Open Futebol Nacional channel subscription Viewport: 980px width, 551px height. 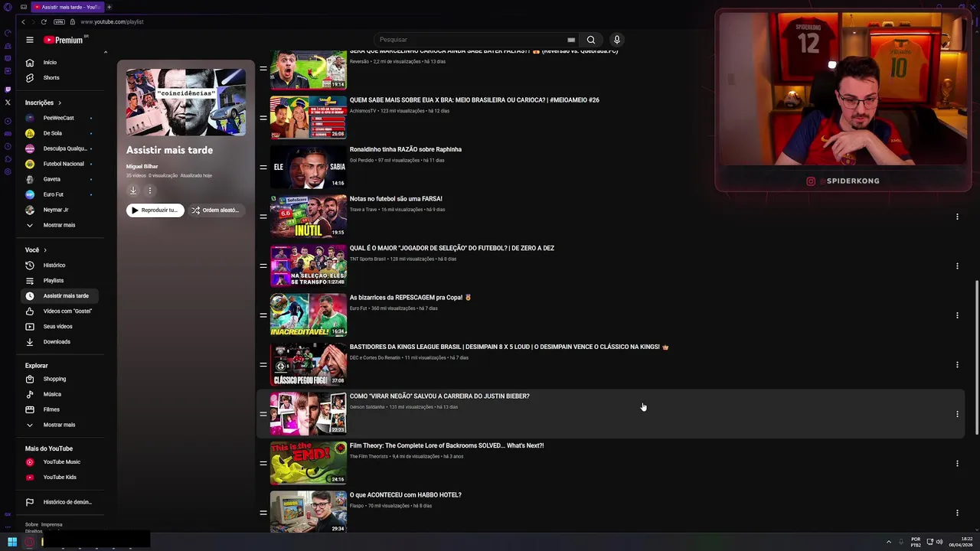pyautogui.click(x=61, y=164)
